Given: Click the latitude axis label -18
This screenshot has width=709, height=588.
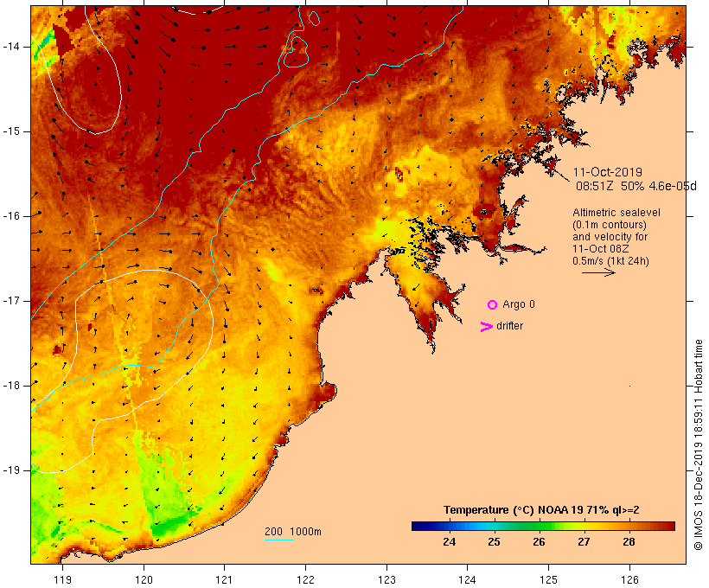Looking at the screenshot, I should (11, 386).
